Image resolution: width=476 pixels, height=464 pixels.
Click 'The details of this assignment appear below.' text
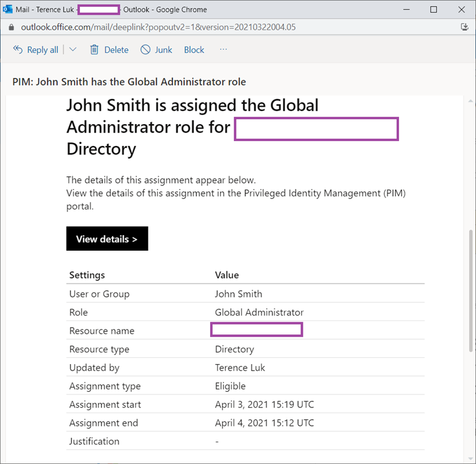(161, 180)
